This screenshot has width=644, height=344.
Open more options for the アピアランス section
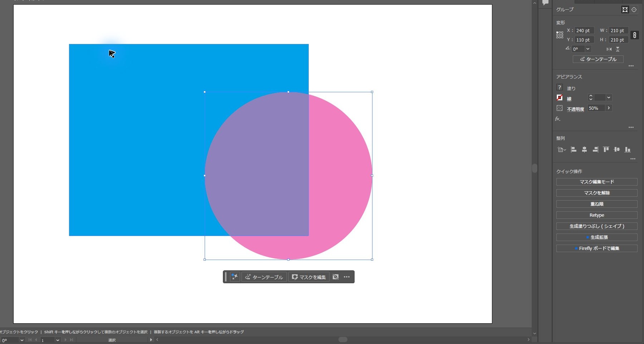point(631,127)
